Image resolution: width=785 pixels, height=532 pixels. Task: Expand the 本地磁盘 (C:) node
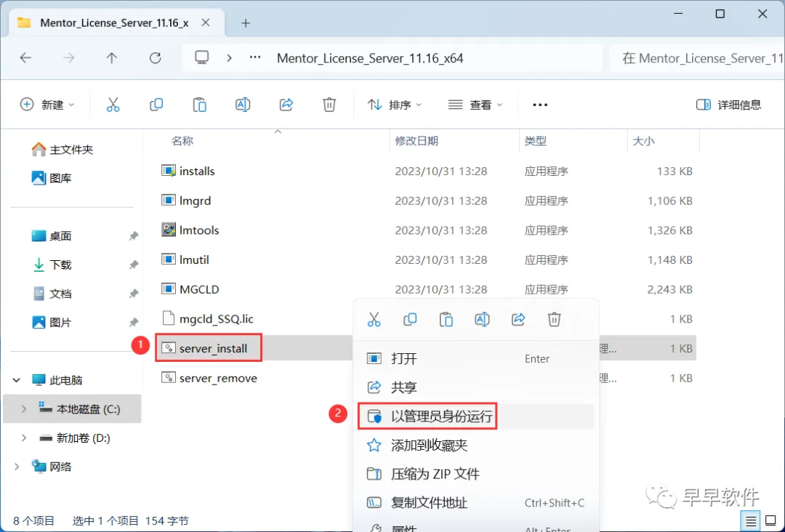pos(23,409)
